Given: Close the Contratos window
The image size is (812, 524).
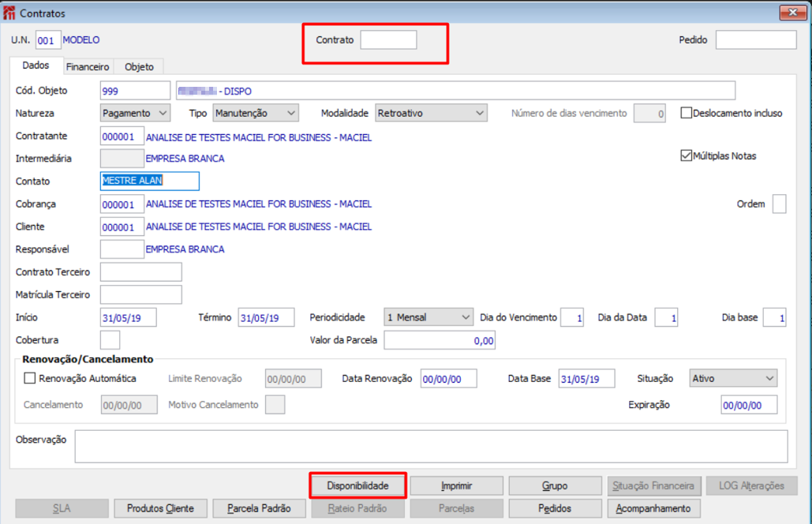Looking at the screenshot, I should pyautogui.click(x=792, y=13).
